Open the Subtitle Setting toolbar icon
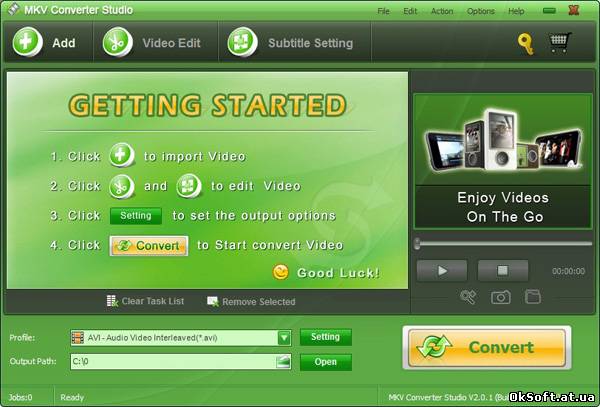Viewport: 600px width, 407px height. [x=242, y=42]
